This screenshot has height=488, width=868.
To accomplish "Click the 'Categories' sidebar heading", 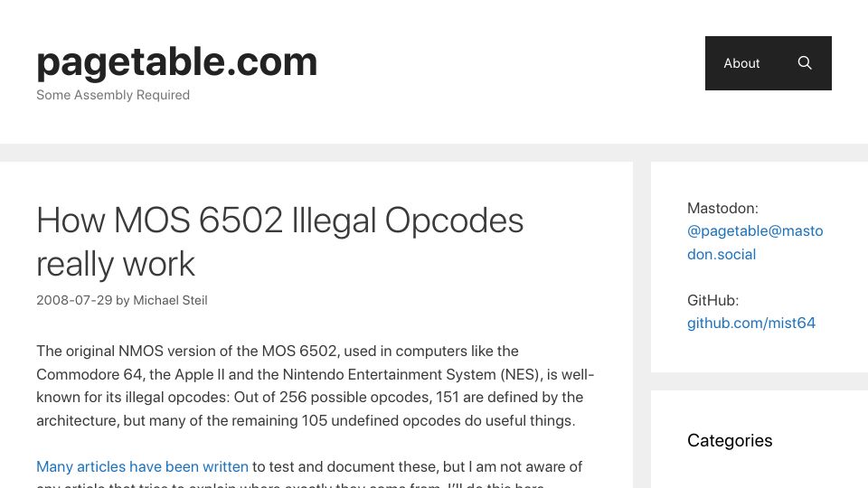I will 730,440.
